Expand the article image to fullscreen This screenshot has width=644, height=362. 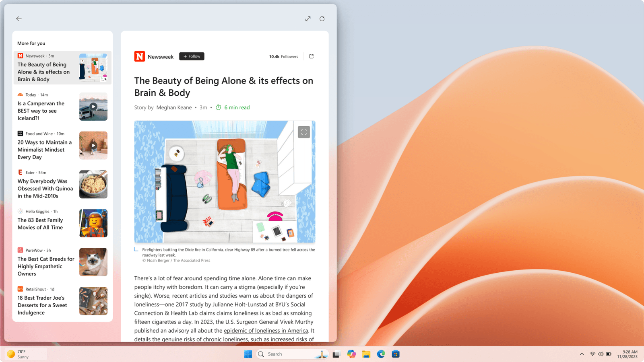tap(304, 132)
